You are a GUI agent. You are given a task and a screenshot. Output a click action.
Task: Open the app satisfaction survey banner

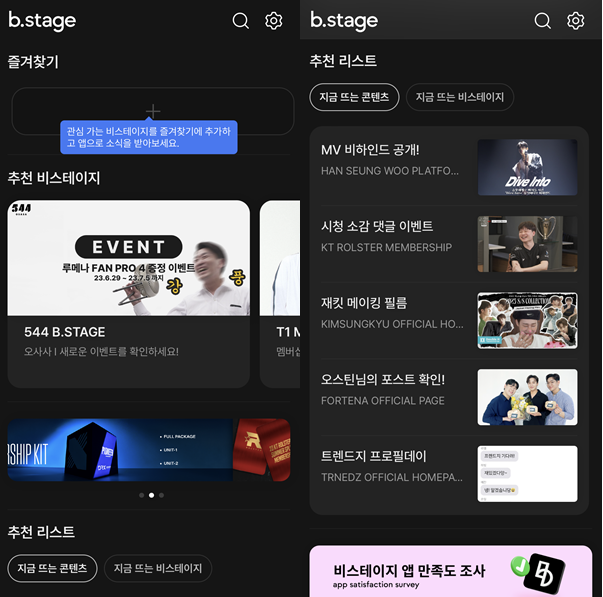click(451, 571)
